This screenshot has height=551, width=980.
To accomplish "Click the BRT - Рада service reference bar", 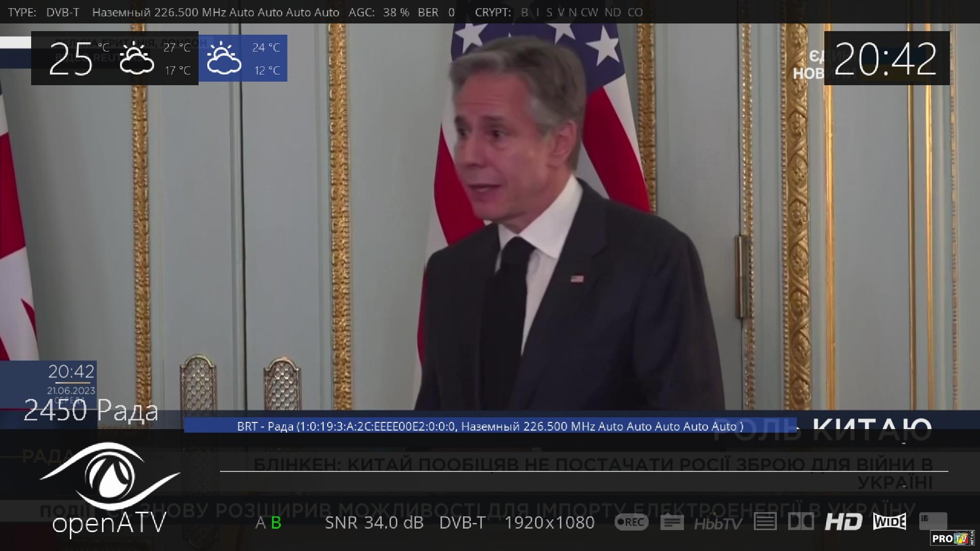I will (490, 426).
